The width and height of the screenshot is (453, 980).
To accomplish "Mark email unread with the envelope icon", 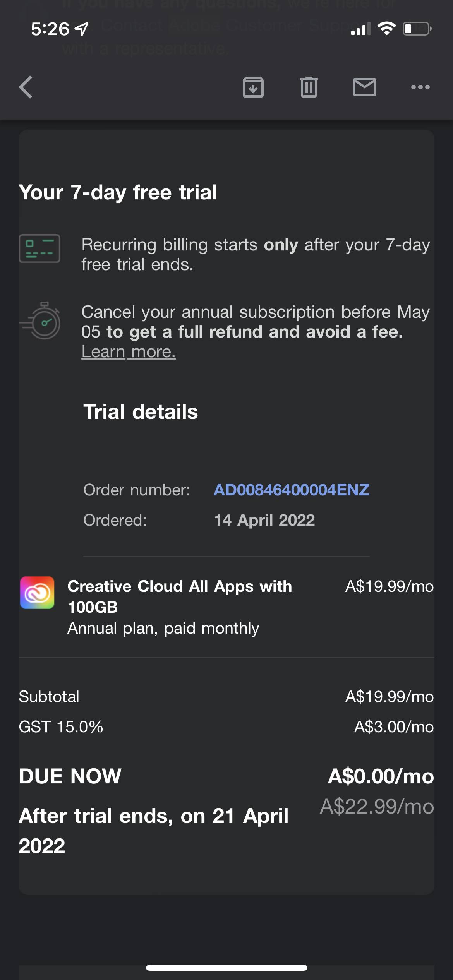I will [364, 87].
